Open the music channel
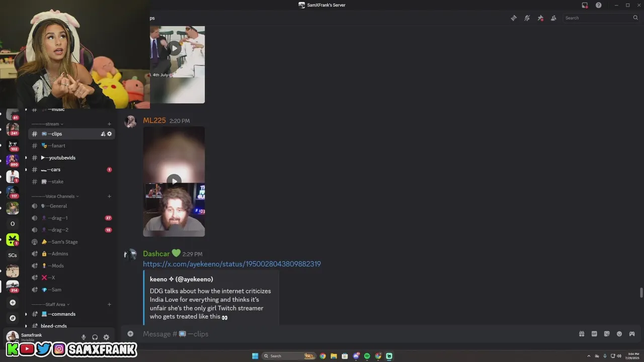This screenshot has width=644, height=362. point(70,110)
